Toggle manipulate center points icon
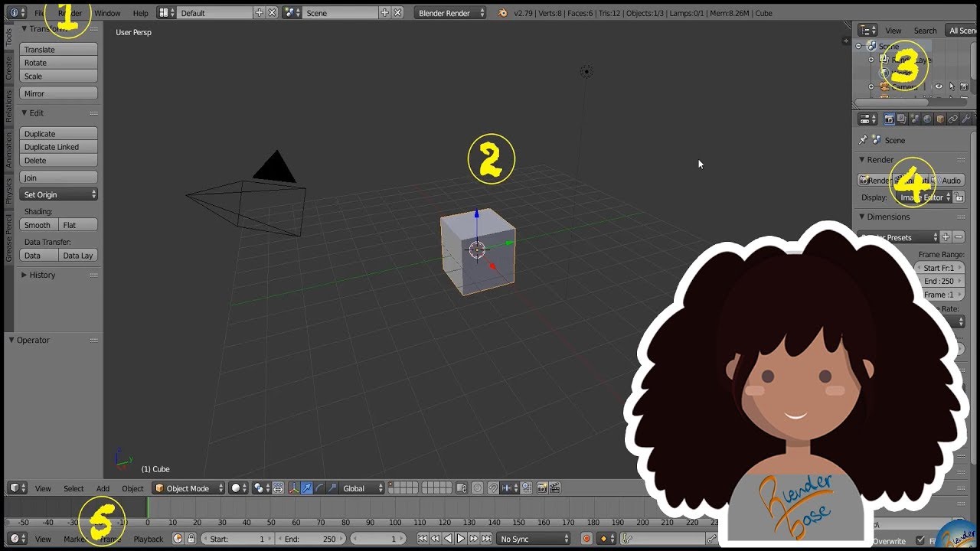The height and width of the screenshot is (551, 980). click(x=278, y=488)
